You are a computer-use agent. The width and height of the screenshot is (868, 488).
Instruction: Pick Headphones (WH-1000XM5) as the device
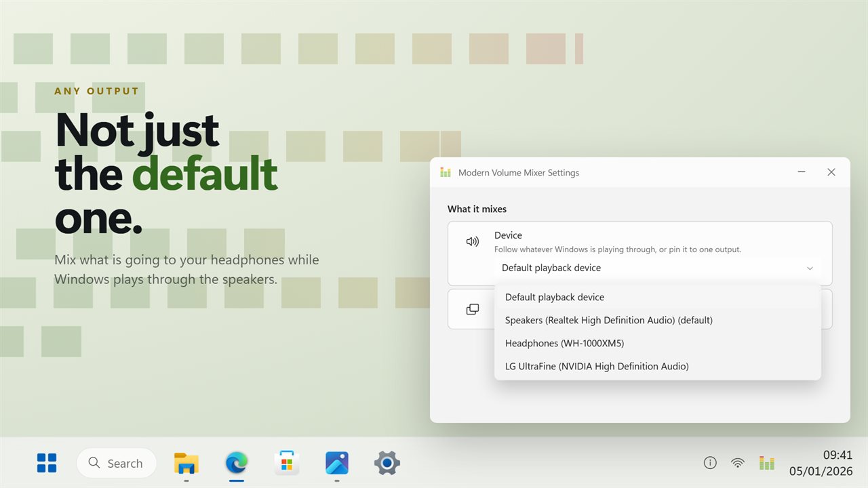click(658, 343)
